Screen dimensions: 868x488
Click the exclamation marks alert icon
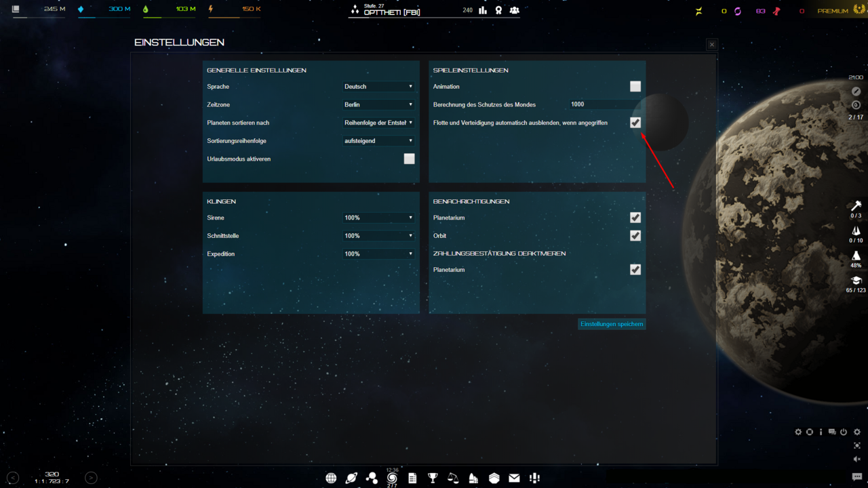click(x=534, y=478)
